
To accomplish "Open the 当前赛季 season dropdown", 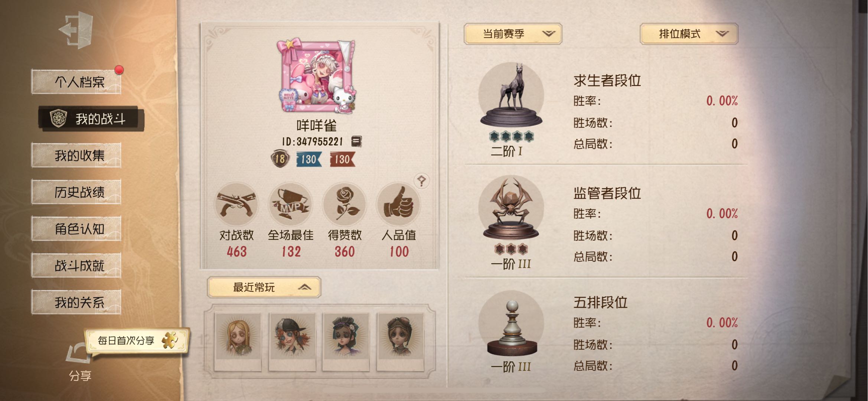I will click(x=513, y=34).
